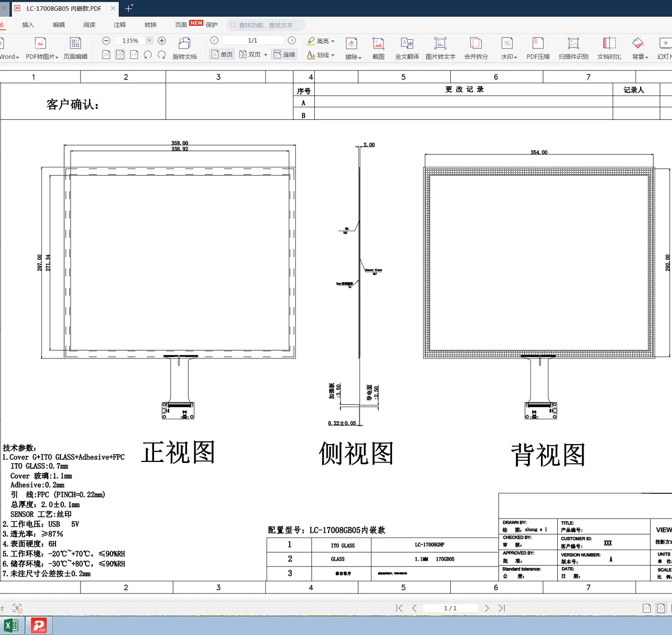
Task: Open 文档对比 document compare
Action: point(609,48)
